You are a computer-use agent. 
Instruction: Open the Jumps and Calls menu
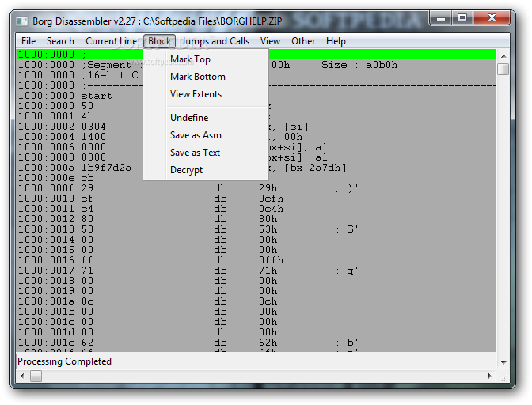pos(215,41)
